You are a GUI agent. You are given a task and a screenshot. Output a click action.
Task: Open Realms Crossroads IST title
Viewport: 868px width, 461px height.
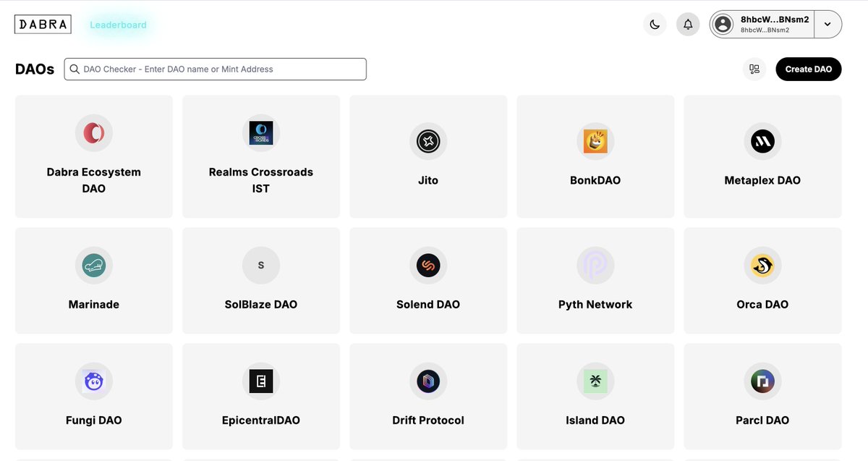261,180
